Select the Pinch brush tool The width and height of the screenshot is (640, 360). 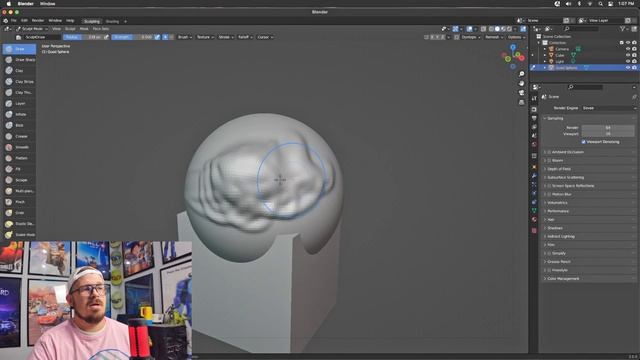pos(19,202)
